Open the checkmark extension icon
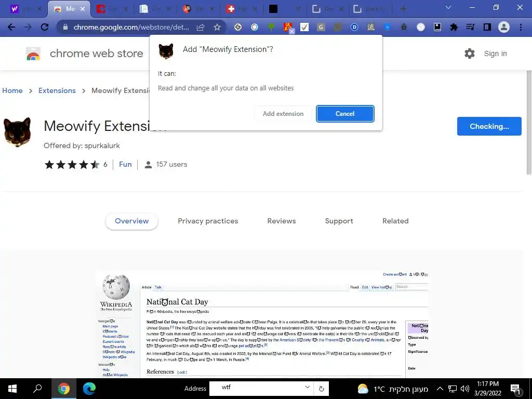This screenshot has height=399, width=532. 304,27
